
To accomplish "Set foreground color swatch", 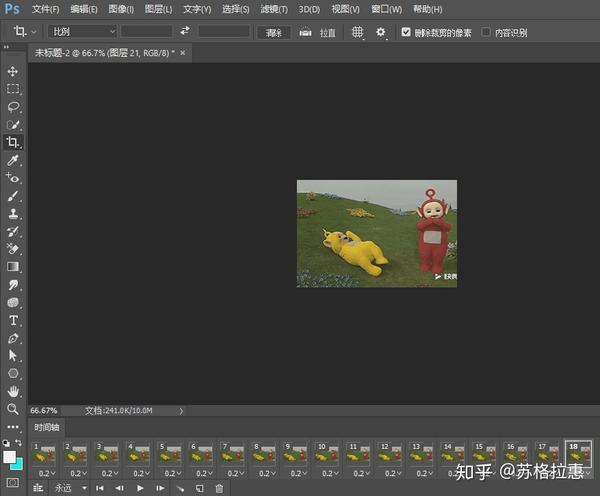I will click(9, 457).
